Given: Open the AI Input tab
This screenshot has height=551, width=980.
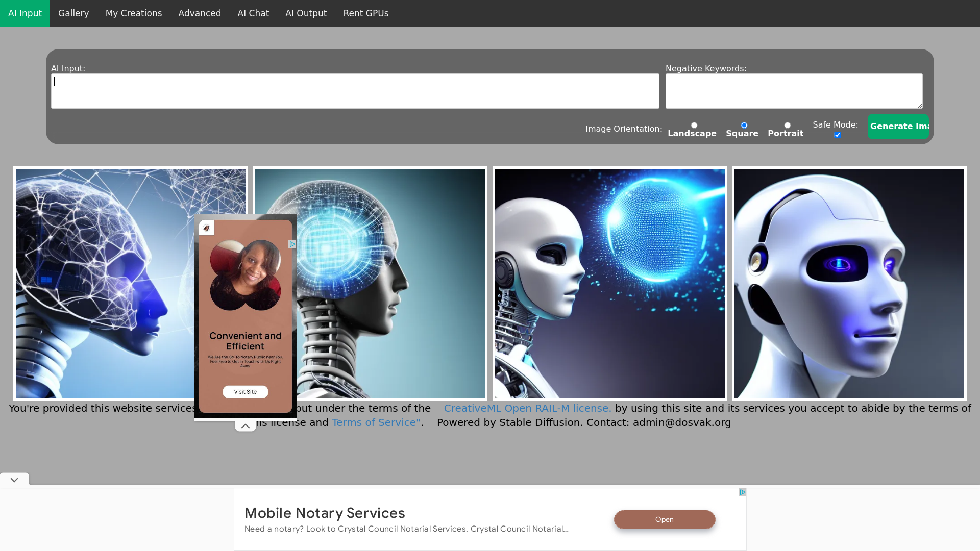Looking at the screenshot, I should [x=25, y=13].
